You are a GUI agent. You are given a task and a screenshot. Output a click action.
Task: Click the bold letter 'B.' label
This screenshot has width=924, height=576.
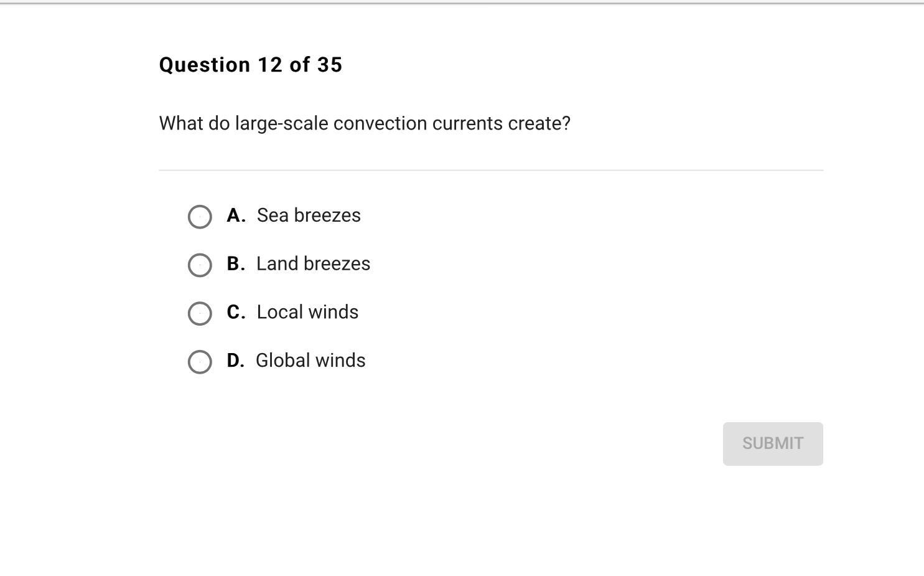point(236,264)
